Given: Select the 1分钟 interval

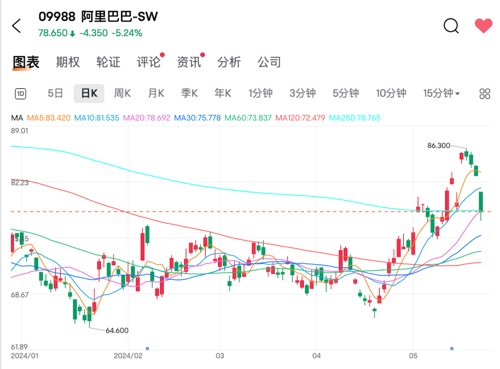Looking at the screenshot, I should 260,93.
